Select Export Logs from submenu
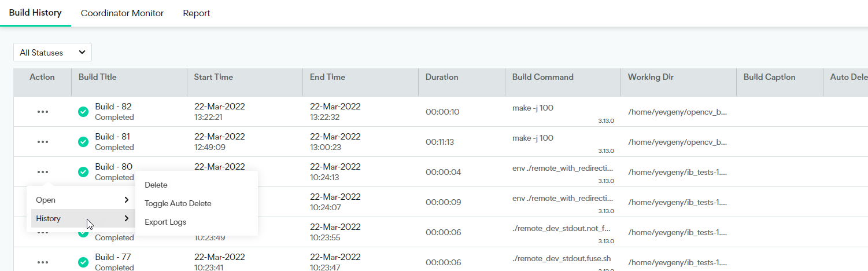 click(x=165, y=222)
